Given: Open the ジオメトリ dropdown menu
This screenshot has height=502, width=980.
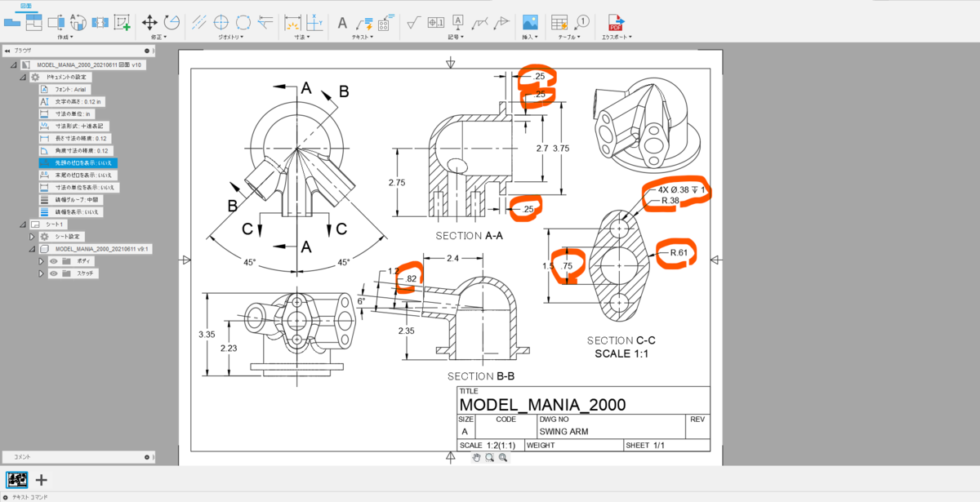Looking at the screenshot, I should point(233,37).
